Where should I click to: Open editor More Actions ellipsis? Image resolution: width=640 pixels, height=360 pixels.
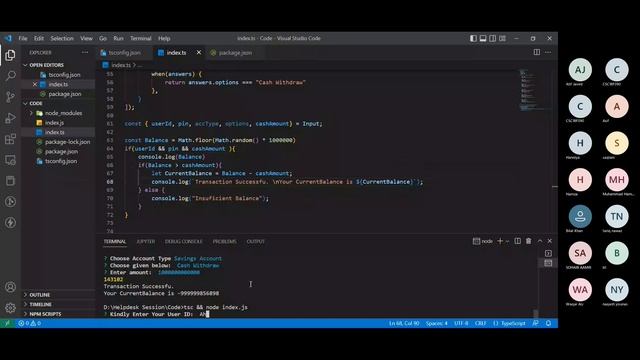(548, 52)
